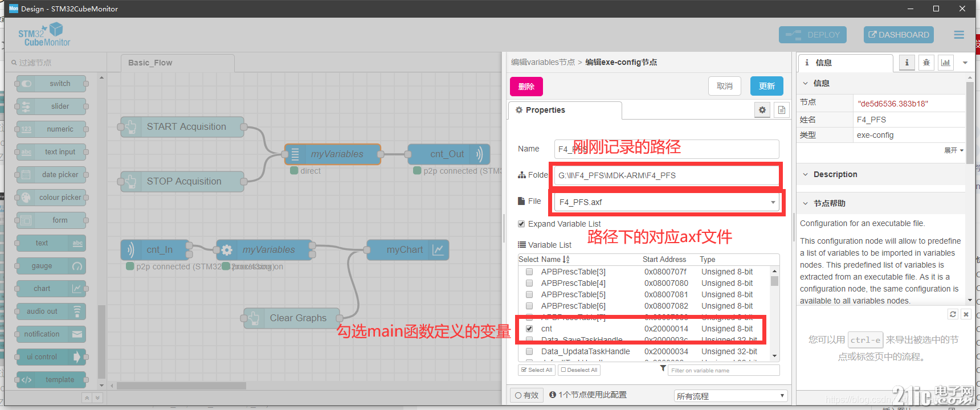
Task: Check APBPrescTable[6] variable
Action: 529,306
